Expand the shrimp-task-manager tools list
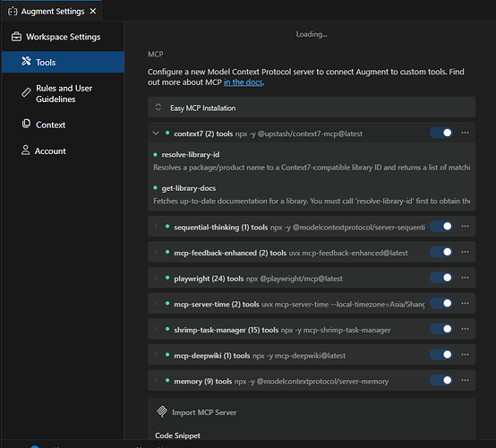Viewport: 496px width, 448px height. 156,329
